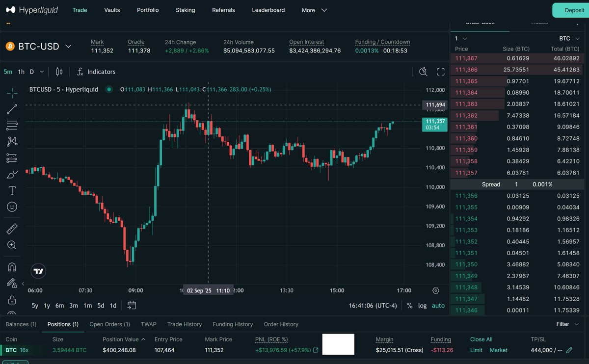Open go to date calendar icon
The width and height of the screenshot is (589, 364).
pos(132,305)
